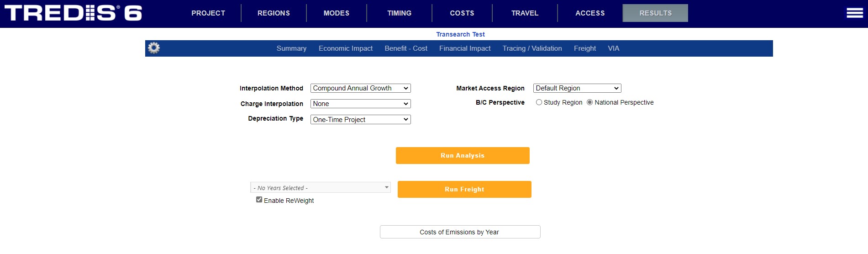Open the Tracing / Validation section
Viewport: 868px width, 254px height.
[x=532, y=48]
